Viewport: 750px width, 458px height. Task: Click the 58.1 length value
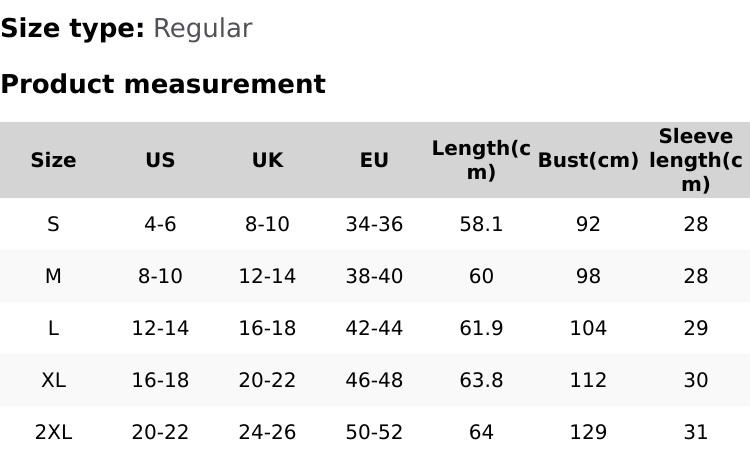point(481,224)
